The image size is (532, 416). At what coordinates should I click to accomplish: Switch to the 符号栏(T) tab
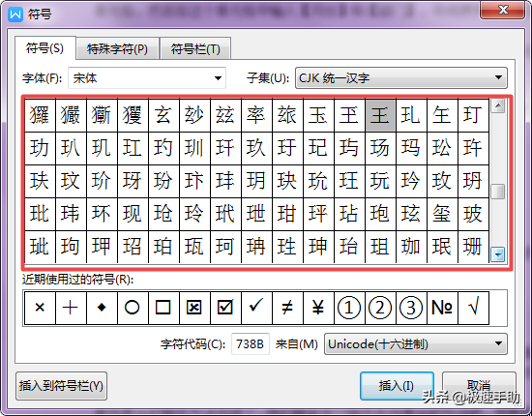point(195,49)
